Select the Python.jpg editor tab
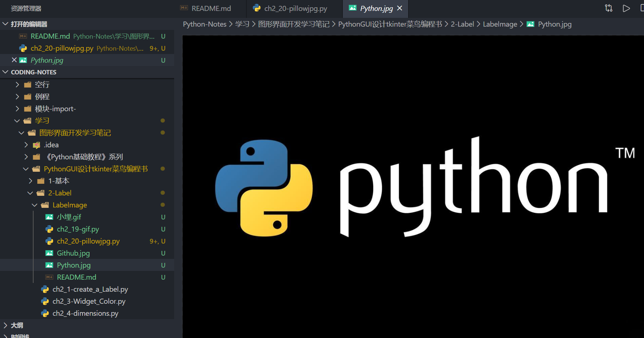Screen dimensions: 644x338 (x=376, y=8)
